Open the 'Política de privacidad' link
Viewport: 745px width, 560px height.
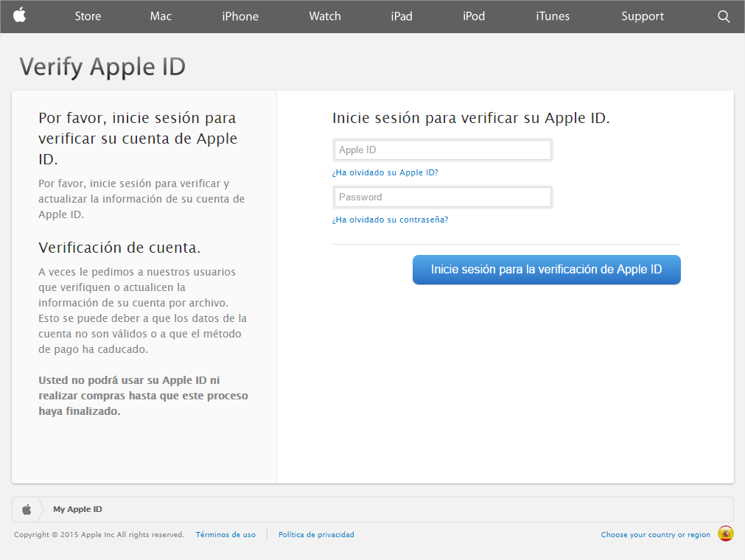coord(316,534)
